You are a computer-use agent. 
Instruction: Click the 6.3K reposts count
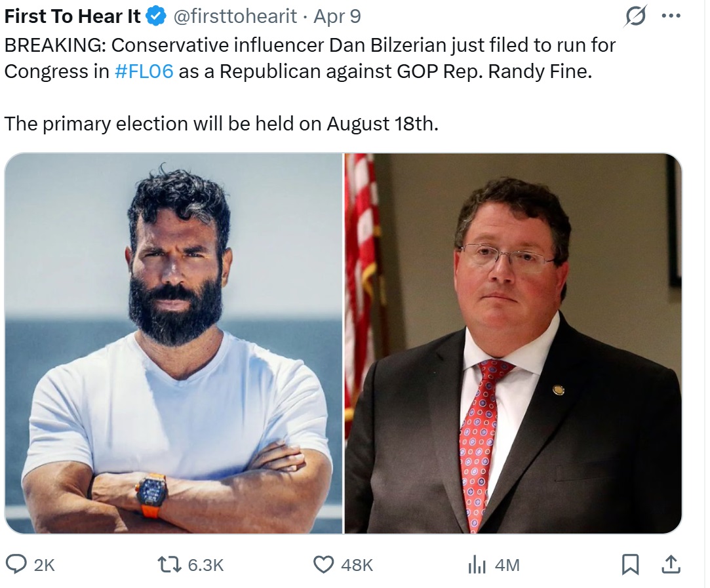pos(206,565)
